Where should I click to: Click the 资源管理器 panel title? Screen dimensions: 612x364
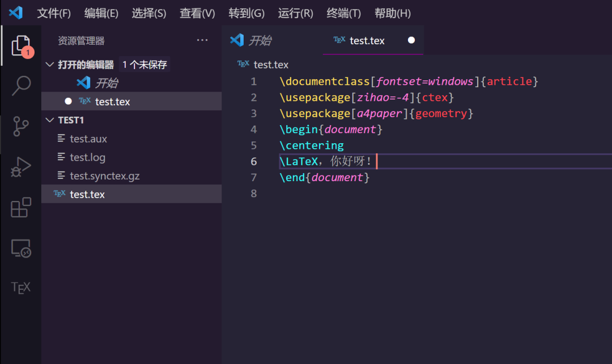tap(81, 41)
